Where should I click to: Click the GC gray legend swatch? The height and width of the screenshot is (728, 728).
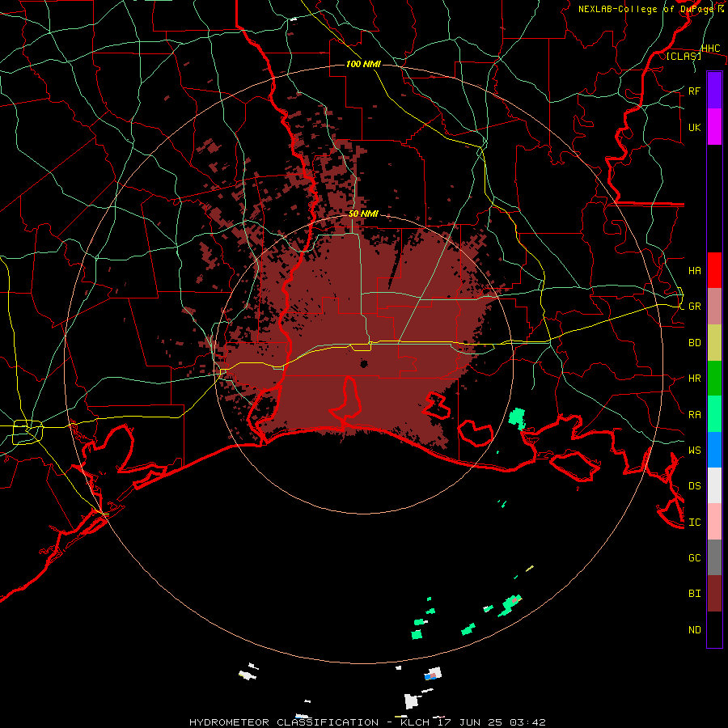(x=714, y=557)
